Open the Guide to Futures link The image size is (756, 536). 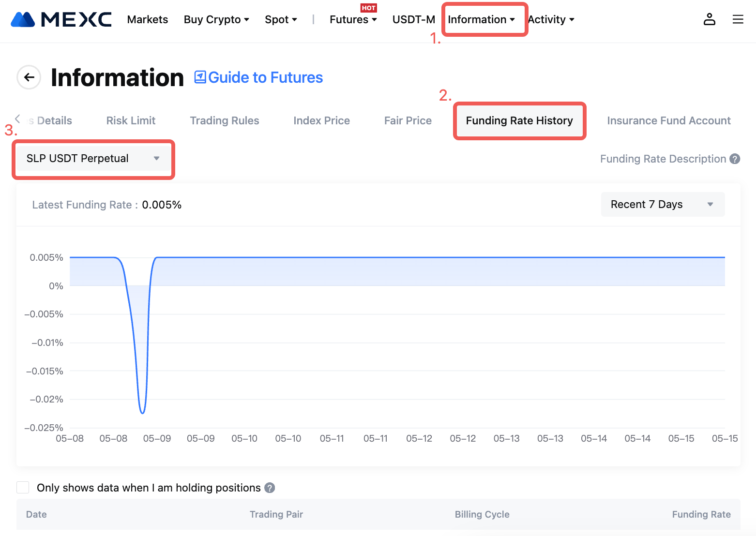[265, 77]
